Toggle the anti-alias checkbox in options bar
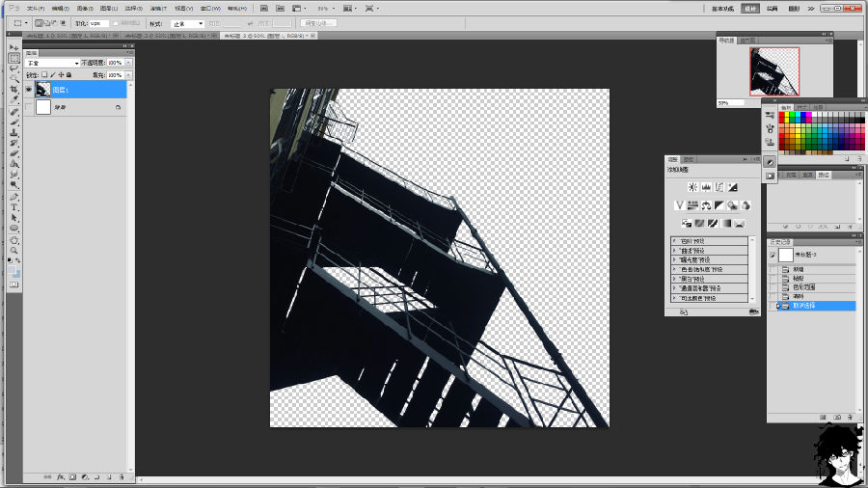 click(x=117, y=23)
